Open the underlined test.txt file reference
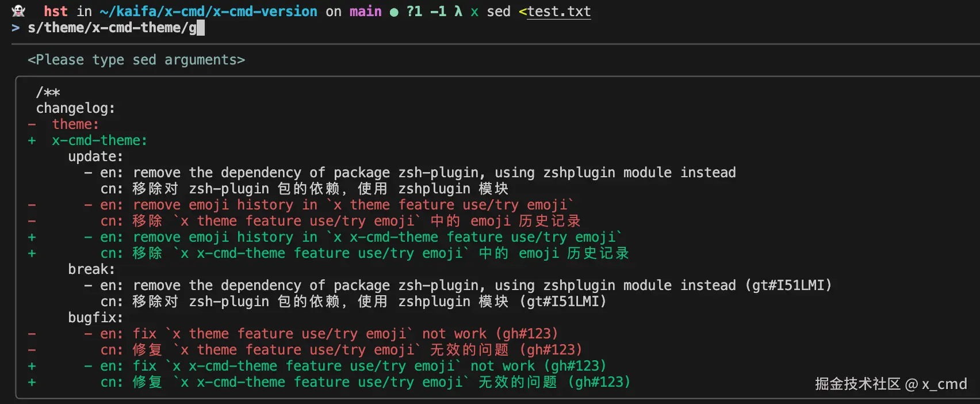This screenshot has width=980, height=404. click(x=559, y=12)
